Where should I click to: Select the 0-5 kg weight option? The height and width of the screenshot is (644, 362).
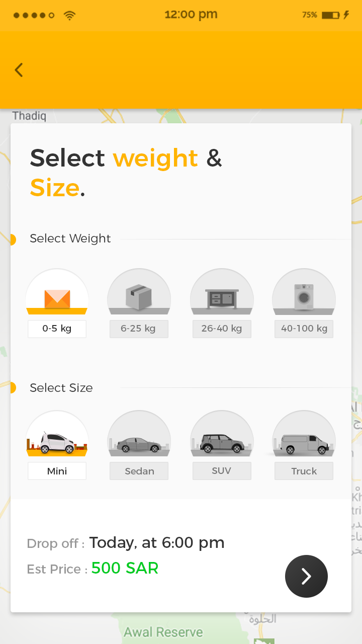pyautogui.click(x=57, y=329)
